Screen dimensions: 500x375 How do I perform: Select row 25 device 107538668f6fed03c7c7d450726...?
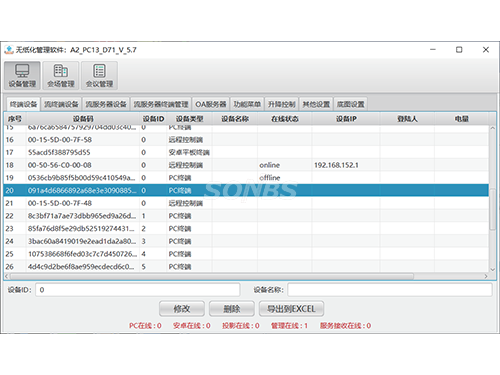point(247,254)
